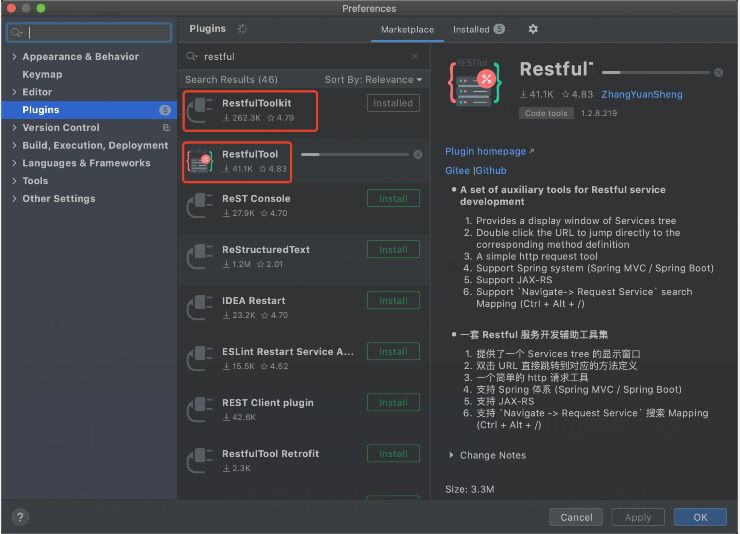The width and height of the screenshot is (740, 534).
Task: Install the ReST Console plugin
Action: click(x=393, y=199)
